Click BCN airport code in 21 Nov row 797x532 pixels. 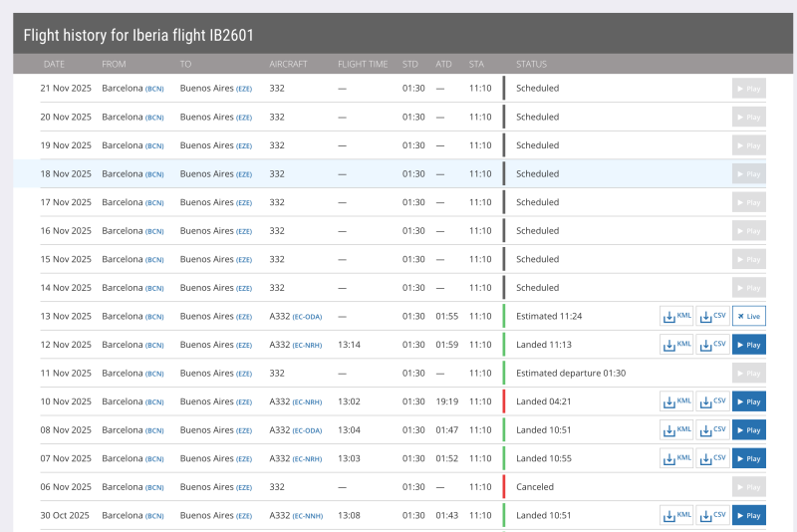[154, 89]
